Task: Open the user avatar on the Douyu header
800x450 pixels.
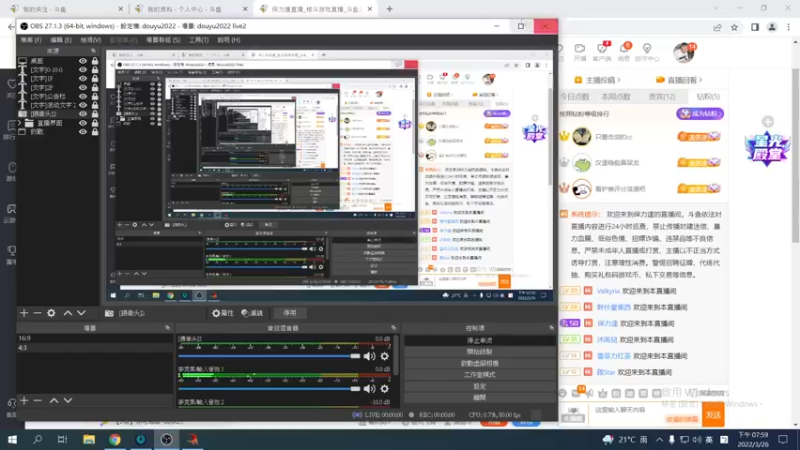Action: click(x=684, y=52)
